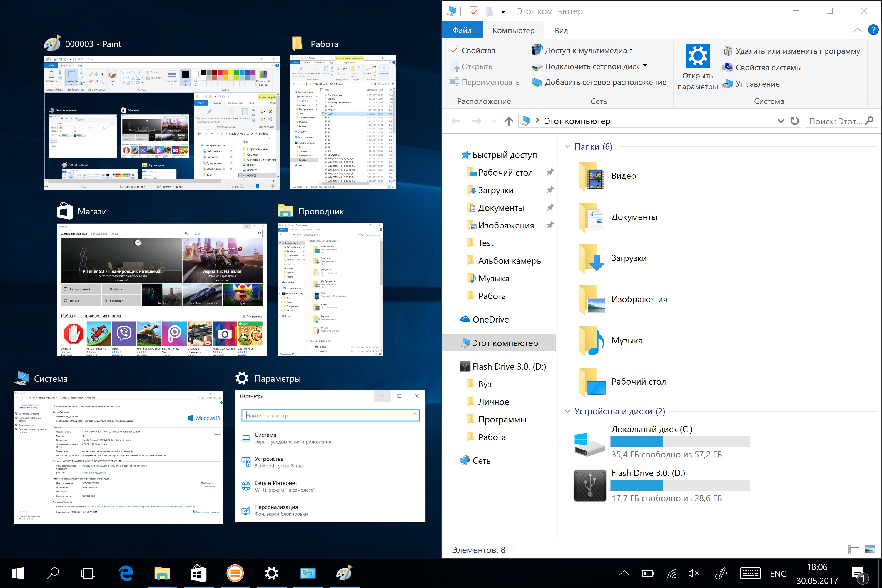This screenshot has height=588, width=882.
Task: Switch to large icons view in status bar
Action: [x=869, y=549]
